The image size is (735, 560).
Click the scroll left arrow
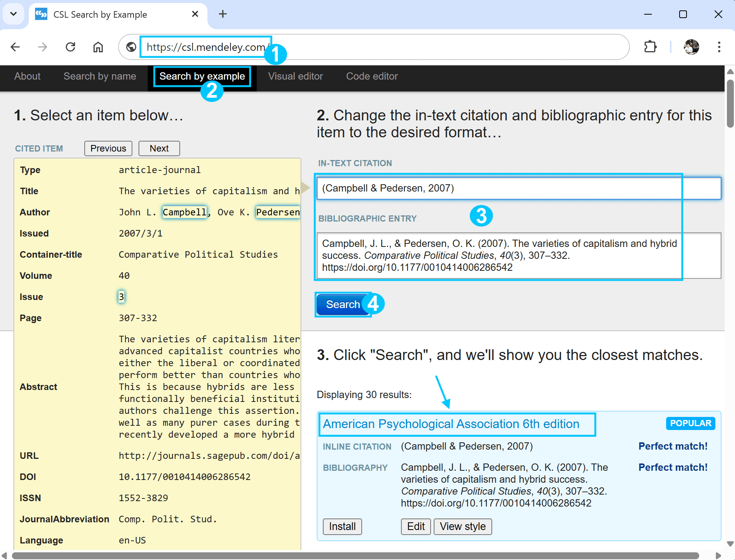tap(5, 556)
